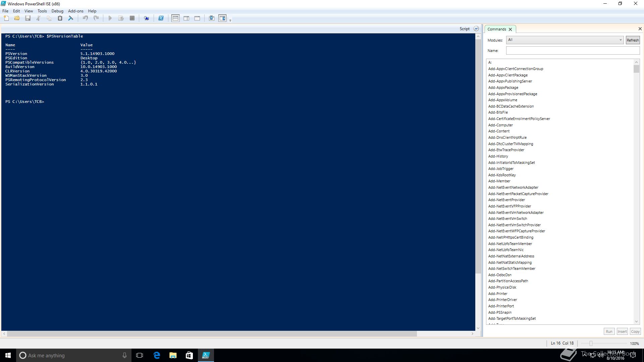Cut selection with scissors icon

pos(38,18)
